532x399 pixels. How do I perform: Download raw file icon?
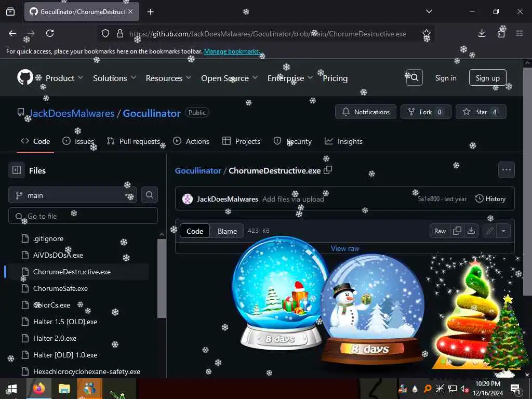click(471, 231)
